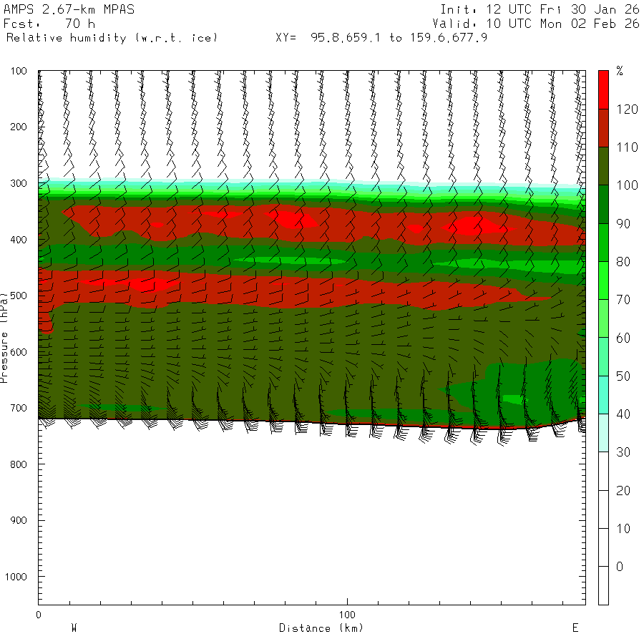Click the colorbar label "80"

(x=623, y=262)
